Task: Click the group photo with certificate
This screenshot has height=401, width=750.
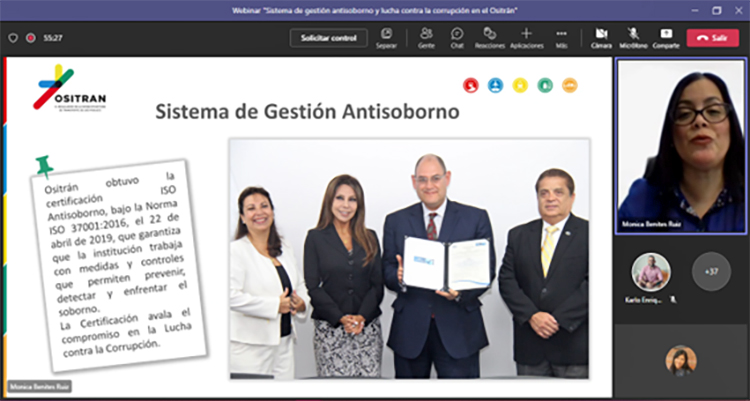Action: pos(409,259)
